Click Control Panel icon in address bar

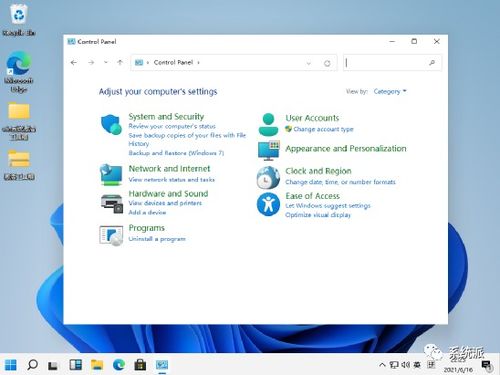(139, 62)
